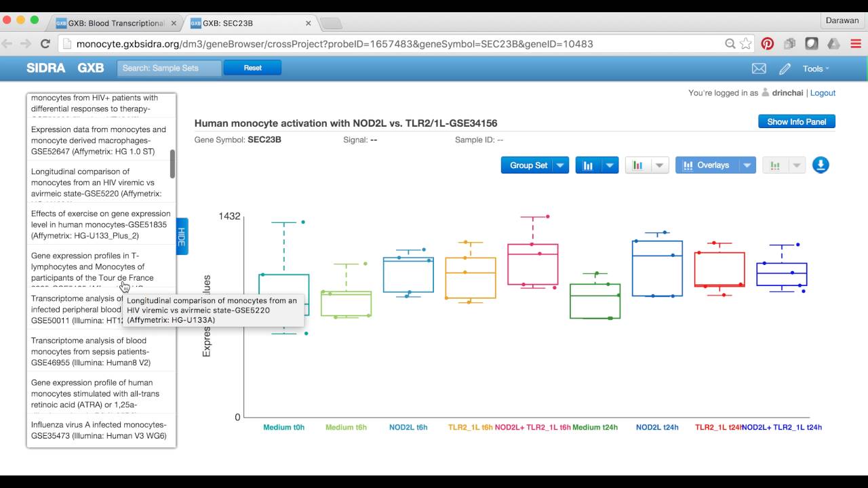This screenshot has width=868, height=488.
Task: Switch to the GXB: Blood Transcriptional tab
Action: (x=117, y=23)
